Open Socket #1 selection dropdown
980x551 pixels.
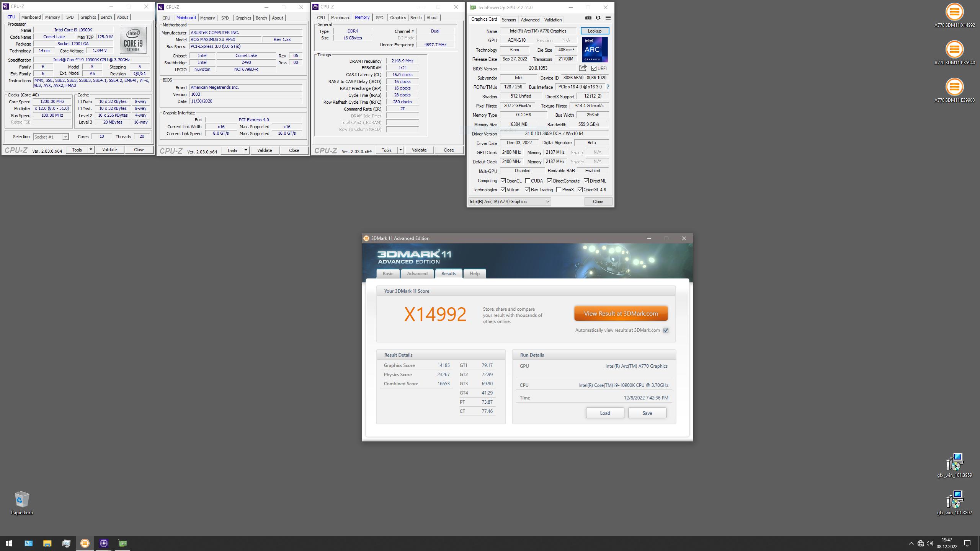click(x=51, y=137)
